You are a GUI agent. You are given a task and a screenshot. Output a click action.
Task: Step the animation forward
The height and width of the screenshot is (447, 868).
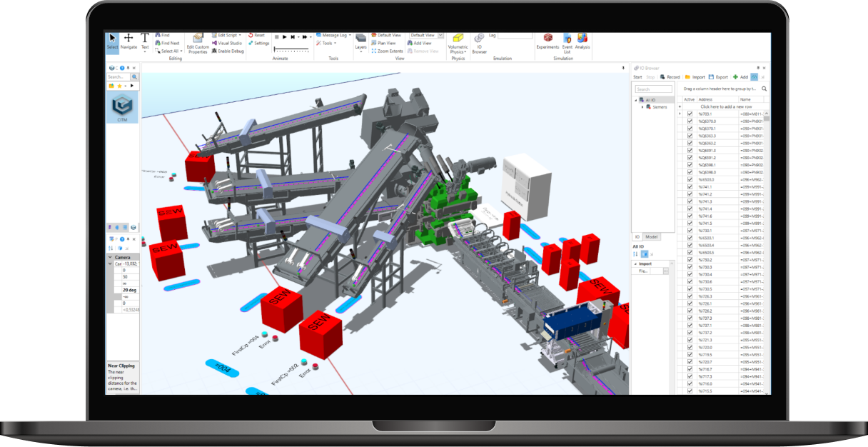tap(293, 36)
